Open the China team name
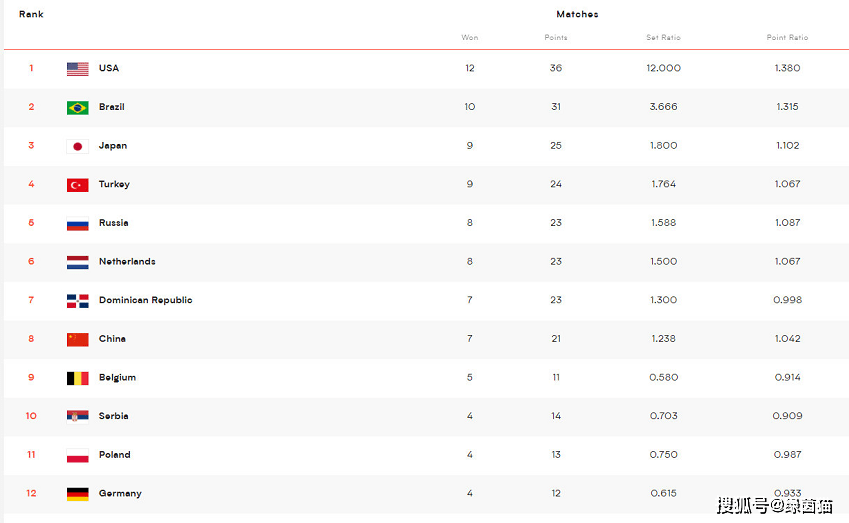This screenshot has width=849, height=523. coord(112,338)
